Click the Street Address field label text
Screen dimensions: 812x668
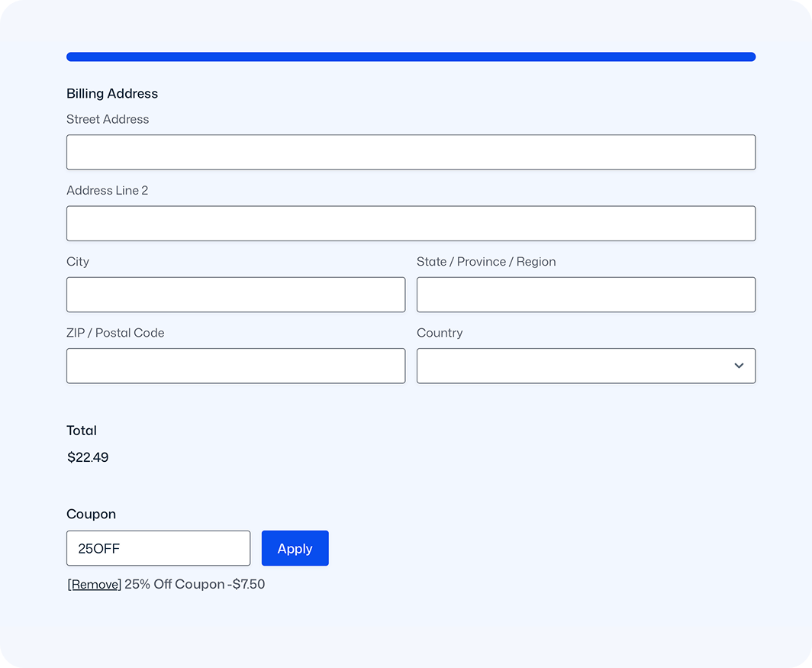pos(108,119)
